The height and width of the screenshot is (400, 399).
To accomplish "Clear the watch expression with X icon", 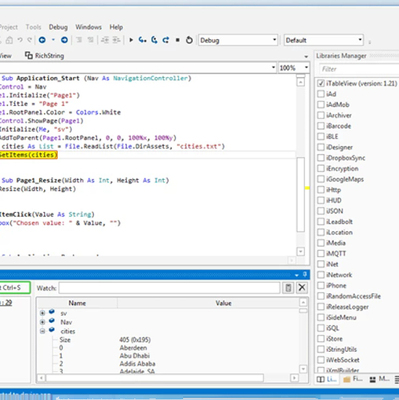I will click(302, 287).
